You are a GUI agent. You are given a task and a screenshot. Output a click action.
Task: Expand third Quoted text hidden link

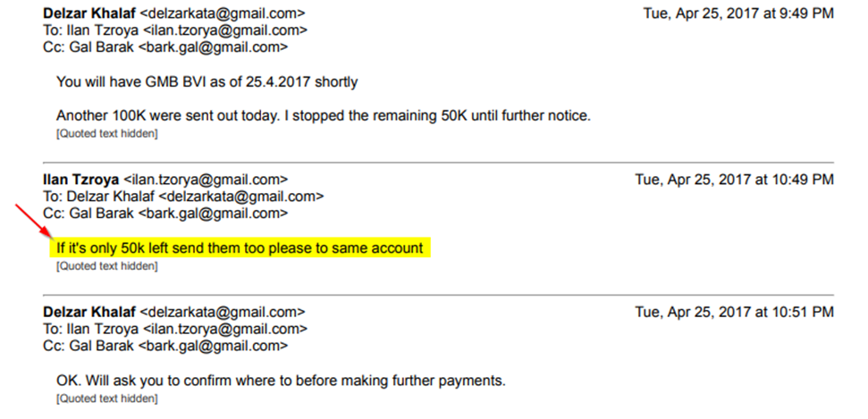(x=107, y=398)
